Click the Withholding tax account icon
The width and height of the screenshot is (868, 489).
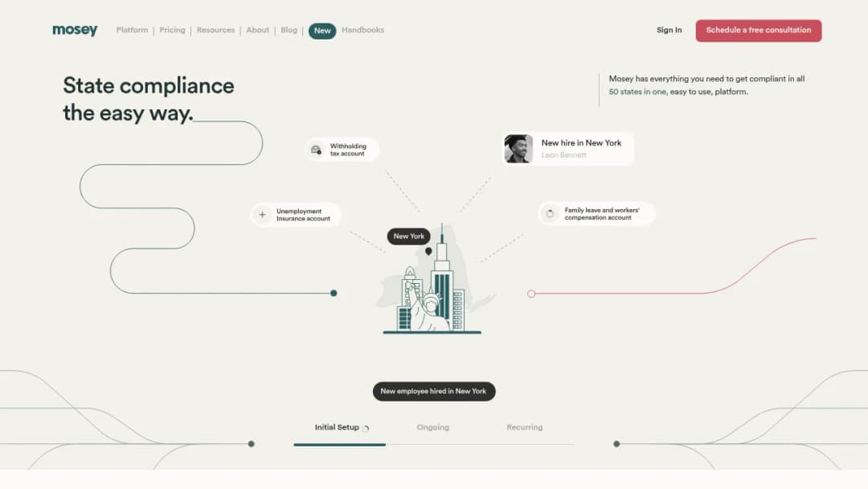[316, 150]
